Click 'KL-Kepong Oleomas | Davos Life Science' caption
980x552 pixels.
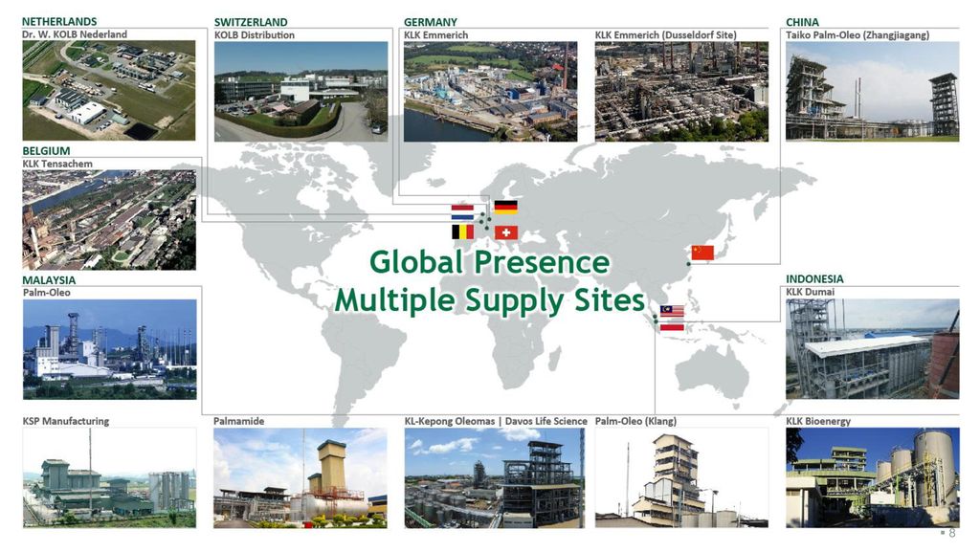pos(496,421)
